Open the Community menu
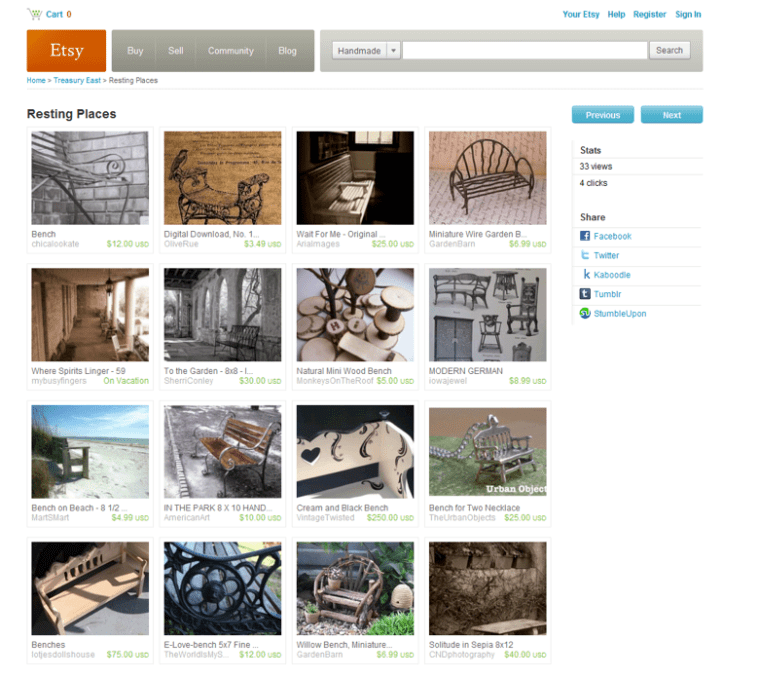 point(230,51)
